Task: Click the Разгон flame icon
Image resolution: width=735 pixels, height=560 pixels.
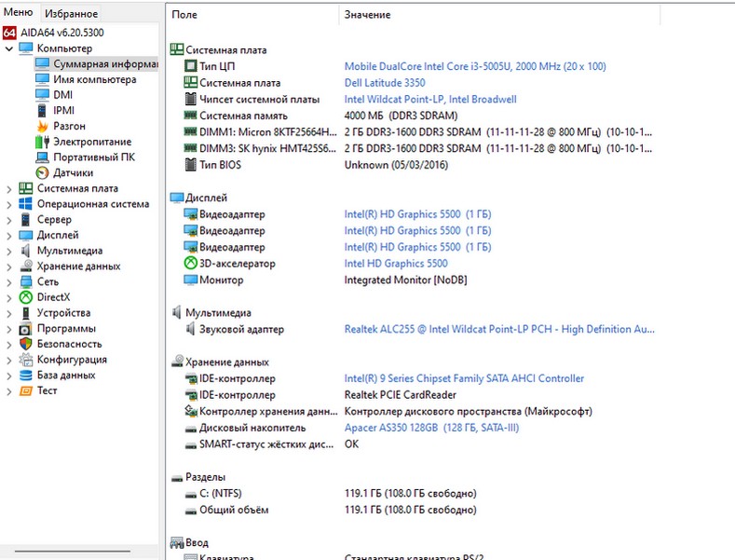Action: (x=42, y=126)
